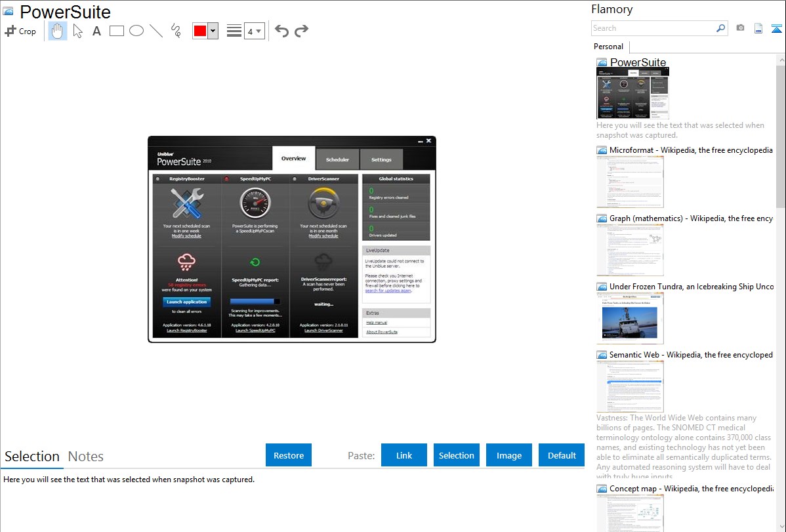Switch to the Notes tab

(86, 457)
